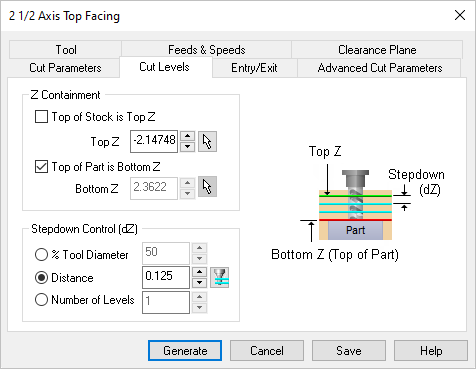Increase % Tool Diameter up spinner
Viewport: 476px width, 369px height.
point(199,248)
